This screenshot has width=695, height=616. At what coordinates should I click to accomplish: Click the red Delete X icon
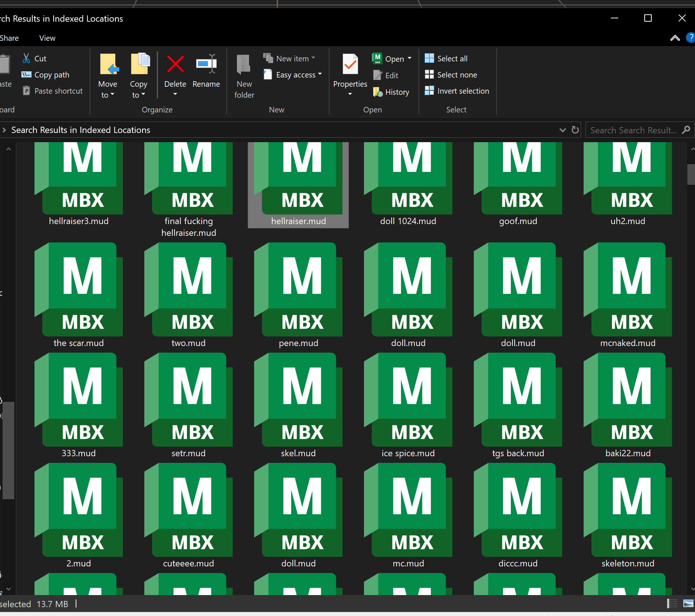point(175,64)
